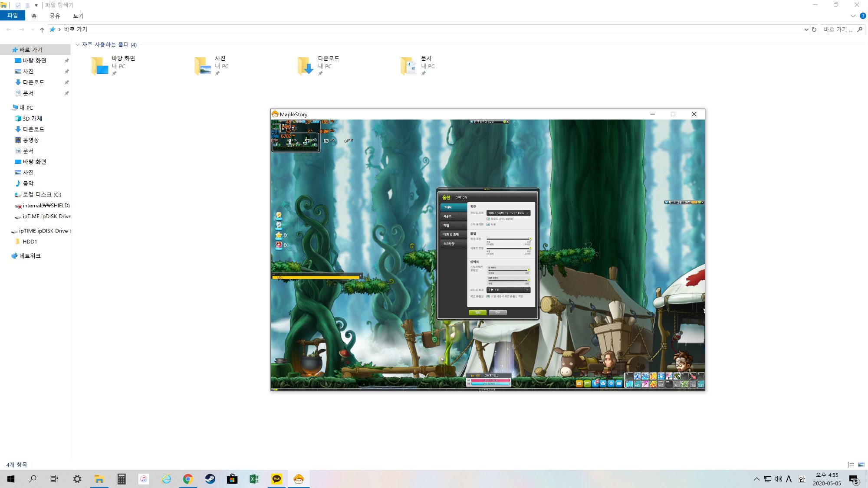This screenshot has width=868, height=488.
Task: Open the 파일 ribbon tab
Action: pyautogui.click(x=13, y=16)
